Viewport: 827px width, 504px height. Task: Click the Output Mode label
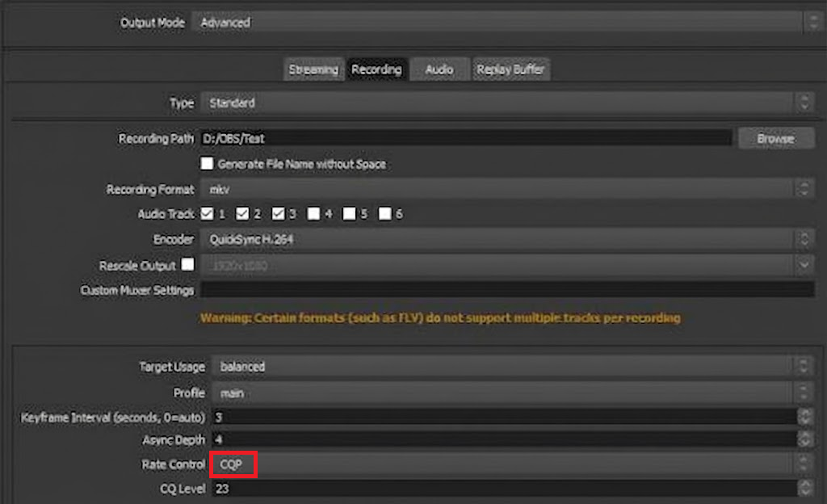tap(153, 23)
